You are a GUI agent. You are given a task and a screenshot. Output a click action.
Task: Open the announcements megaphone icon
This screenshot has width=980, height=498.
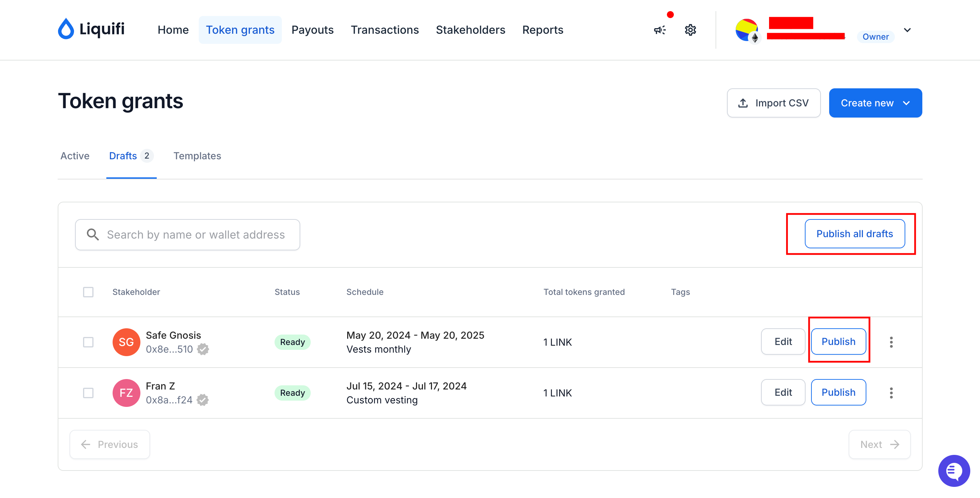(x=660, y=30)
